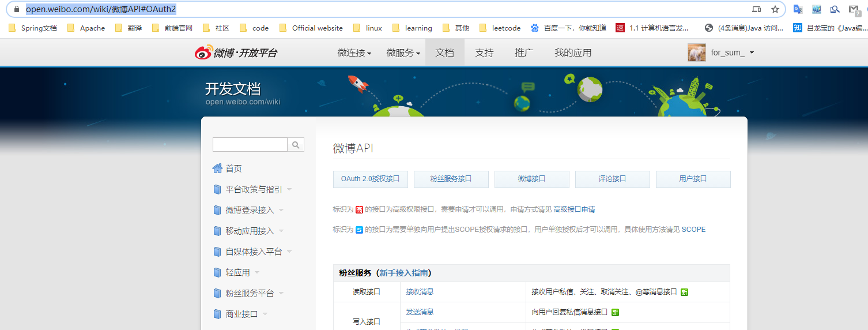Click the book icon beside 轻应用
868x330 pixels.
217,272
